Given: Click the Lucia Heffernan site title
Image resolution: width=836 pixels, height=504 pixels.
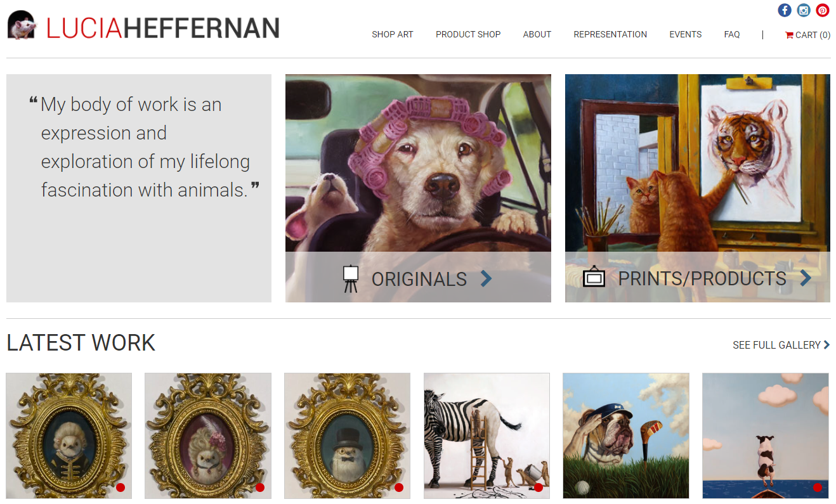Looking at the screenshot, I should pyautogui.click(x=162, y=28).
